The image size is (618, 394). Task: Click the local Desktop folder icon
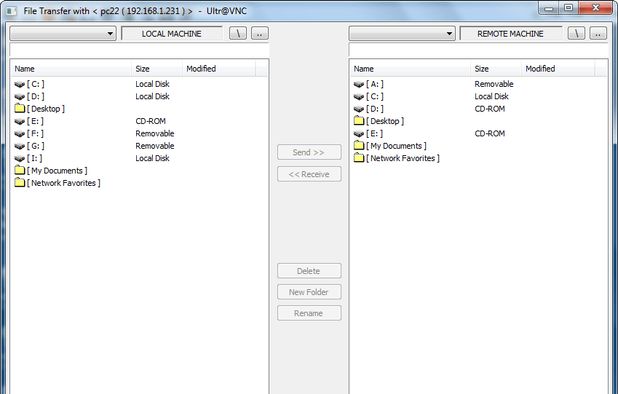pyautogui.click(x=20, y=108)
